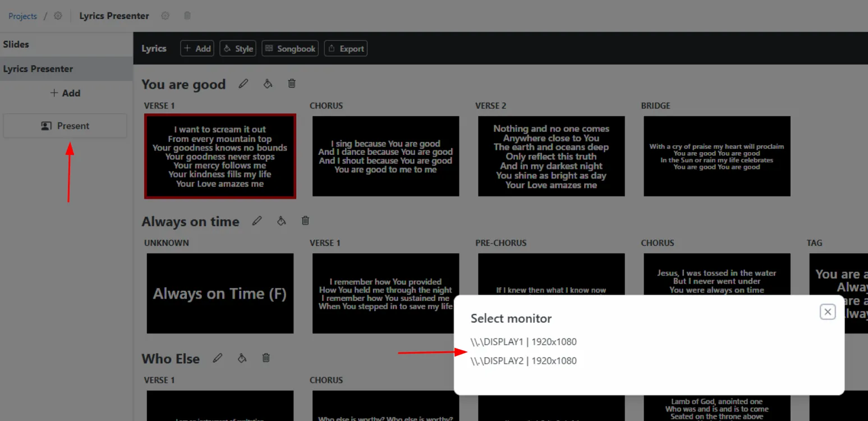This screenshot has width=868, height=421.
Task: Delete the You are good song with the trash icon
Action: (x=292, y=84)
